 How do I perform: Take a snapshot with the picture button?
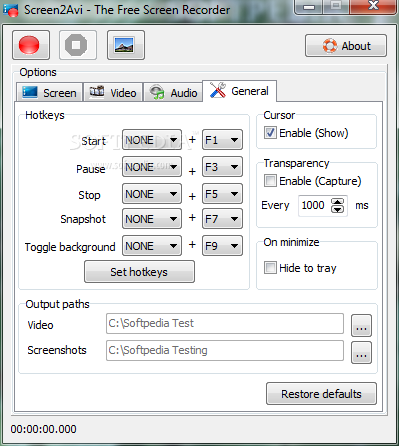click(x=126, y=45)
